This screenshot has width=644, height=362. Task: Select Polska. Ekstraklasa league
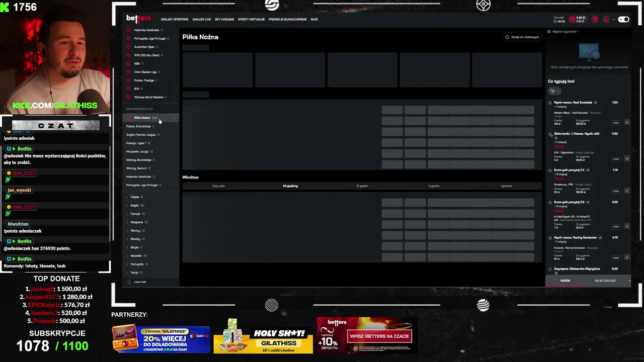[139, 126]
